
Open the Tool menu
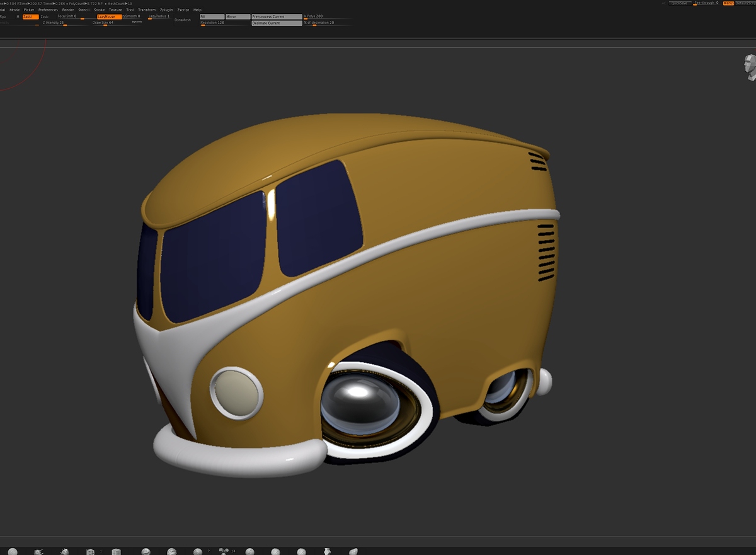point(130,10)
